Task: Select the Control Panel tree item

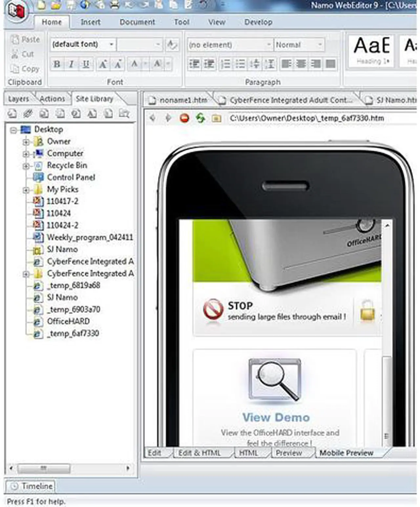Action: pyautogui.click(x=64, y=178)
